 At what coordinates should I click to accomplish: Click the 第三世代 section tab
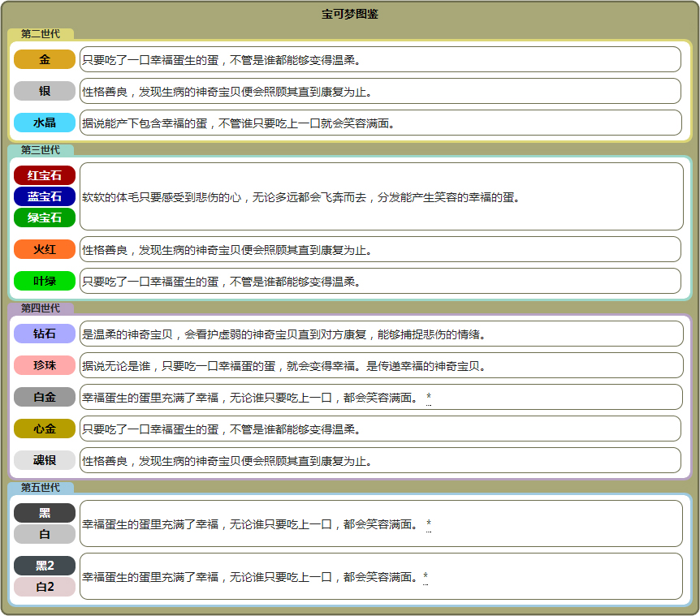[41, 150]
